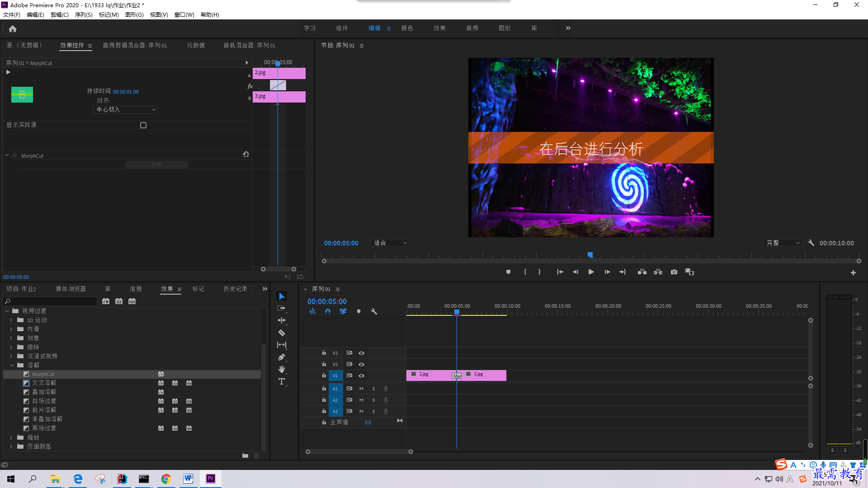Open Program monitor settings wrench

(x=811, y=243)
